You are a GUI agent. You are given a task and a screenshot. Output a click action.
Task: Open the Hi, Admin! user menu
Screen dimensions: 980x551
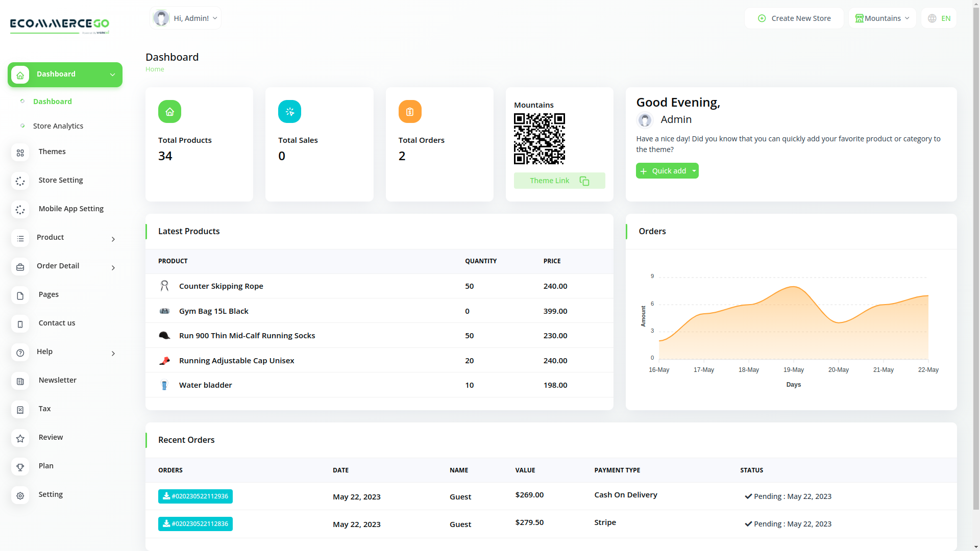[x=186, y=18]
